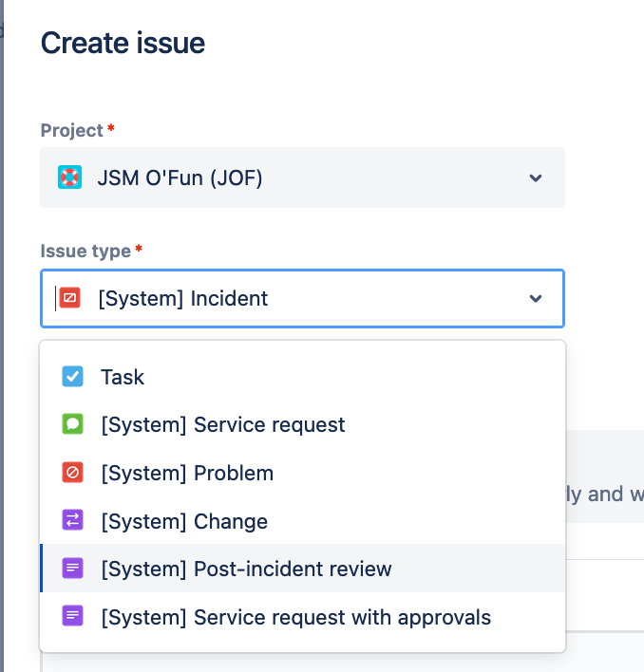Click the Issue type field label

(85, 252)
